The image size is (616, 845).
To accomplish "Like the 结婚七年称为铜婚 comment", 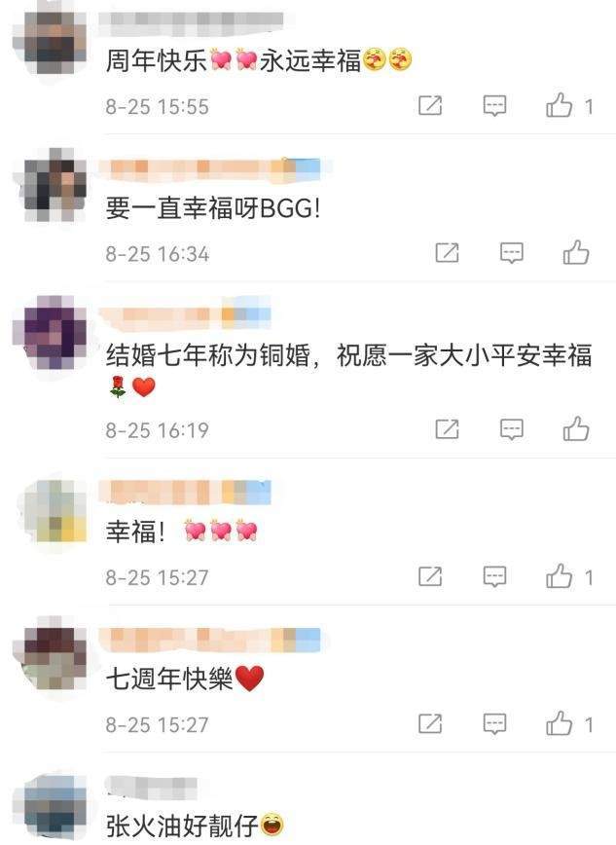I will tap(575, 429).
